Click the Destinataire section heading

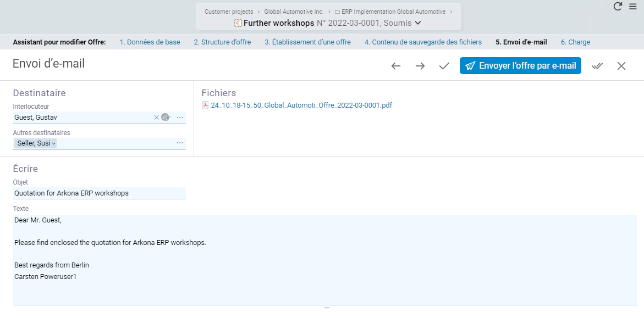40,93
